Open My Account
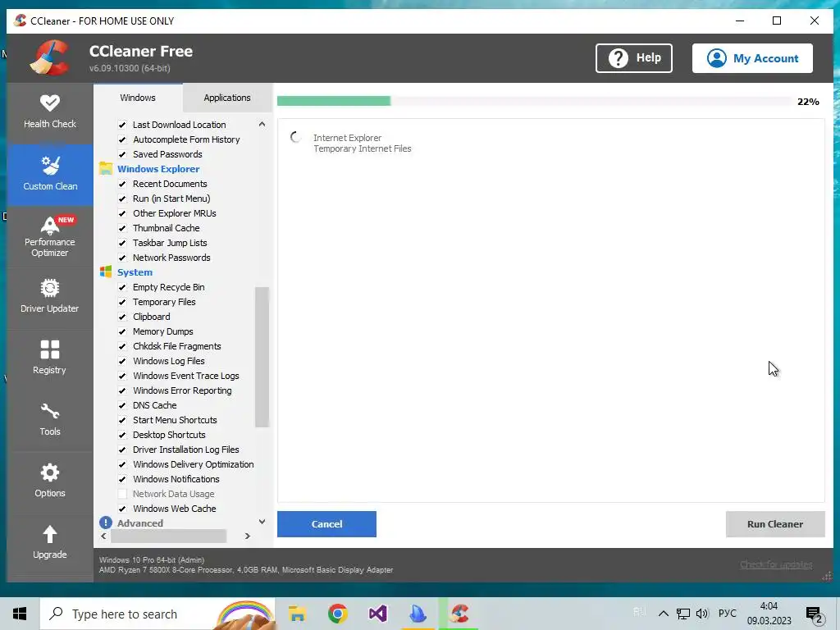 coord(752,58)
